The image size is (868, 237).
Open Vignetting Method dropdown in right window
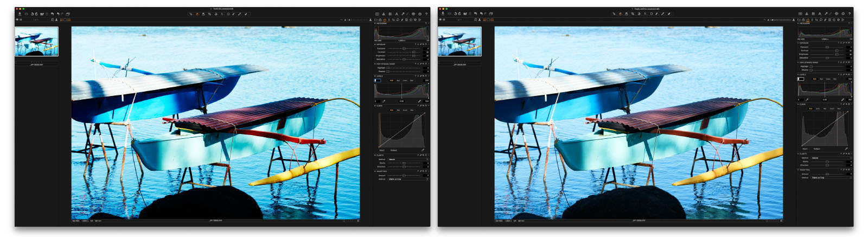(831, 177)
